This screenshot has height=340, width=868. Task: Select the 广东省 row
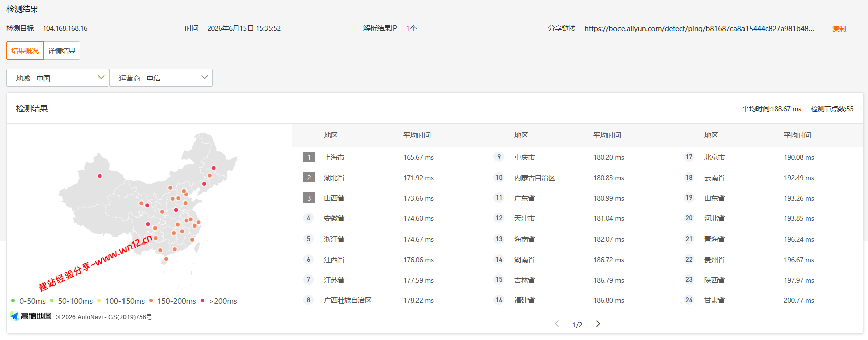pos(577,198)
